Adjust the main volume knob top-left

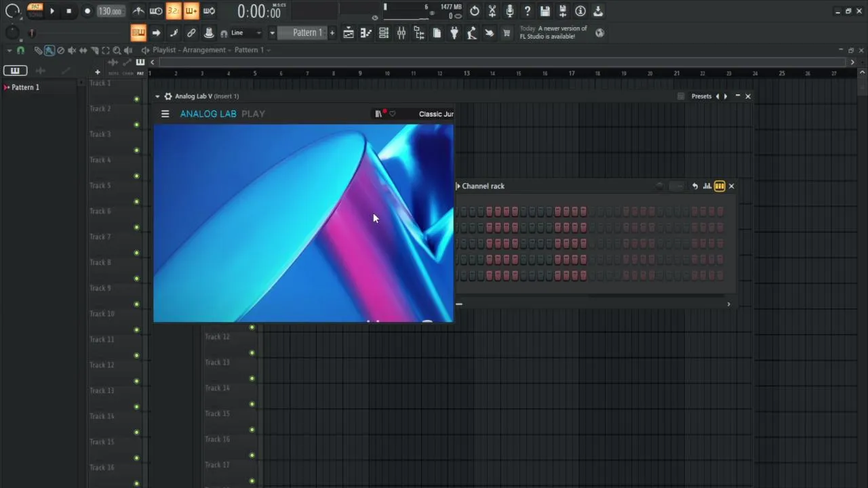coord(12,11)
